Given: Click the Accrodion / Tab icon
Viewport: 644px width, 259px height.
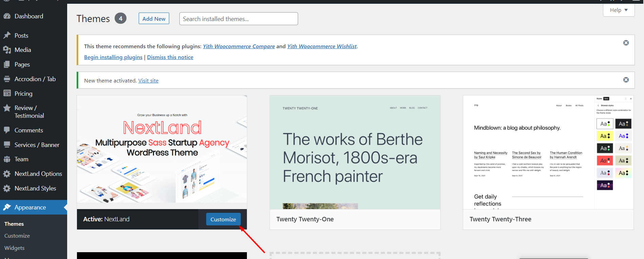Looking at the screenshot, I should tap(7, 79).
